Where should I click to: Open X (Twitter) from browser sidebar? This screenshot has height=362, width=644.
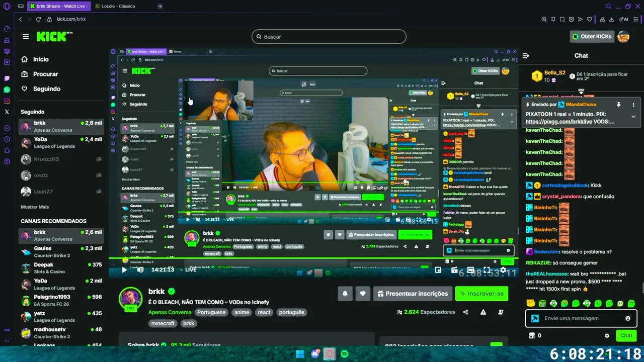click(7, 112)
